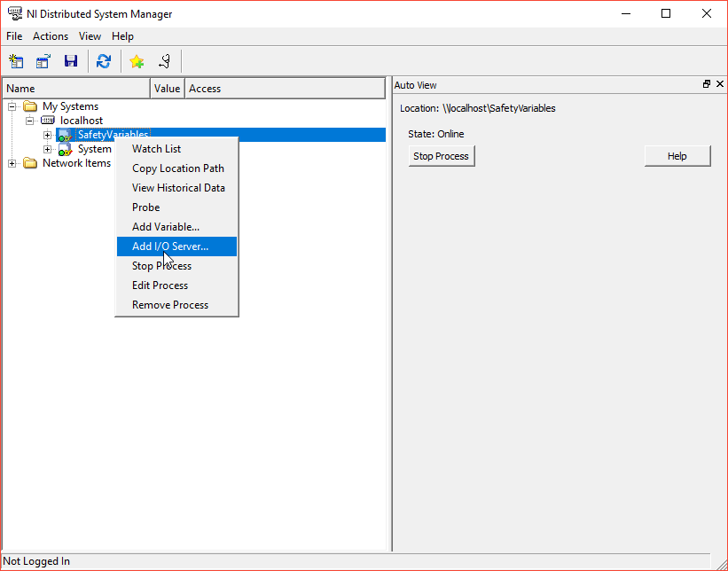The image size is (728, 571).
Task: Refresh the tree with the blue arrows icon
Action: 104,61
